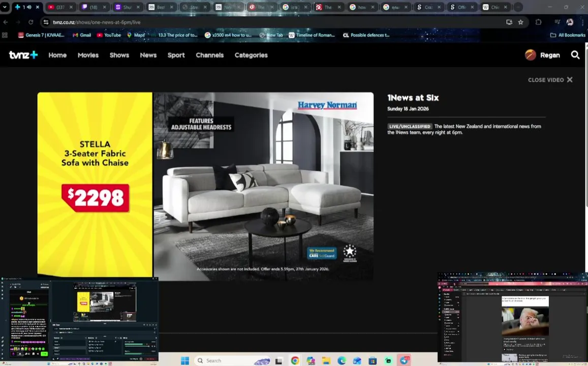Open the Movies menu item
The image size is (588, 366).
88,55
